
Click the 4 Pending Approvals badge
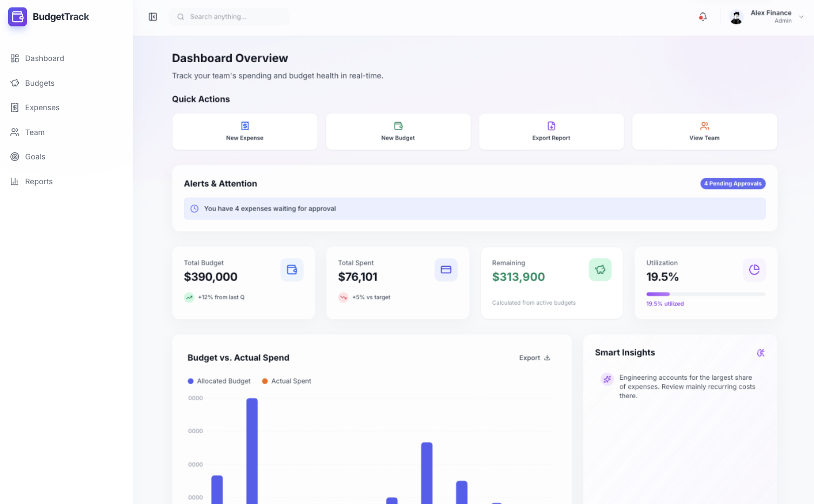click(733, 184)
